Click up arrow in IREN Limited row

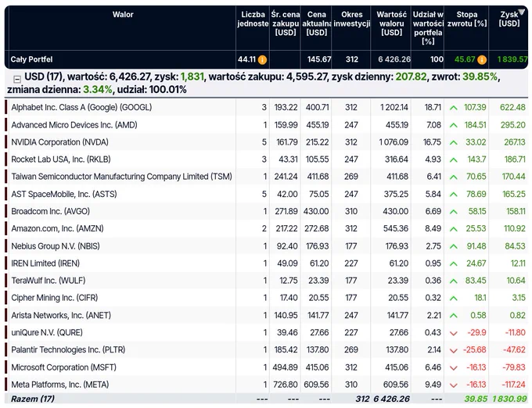pyautogui.click(x=453, y=263)
